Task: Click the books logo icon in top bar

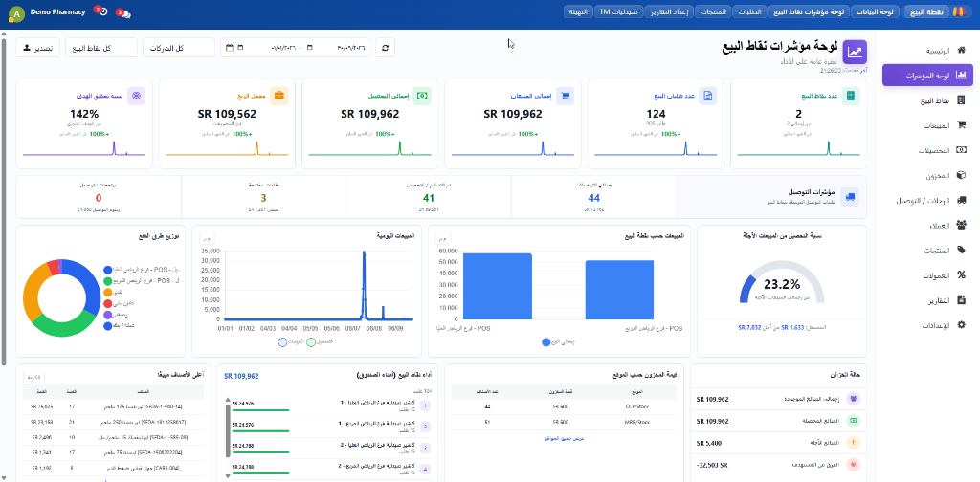Action: pos(959,11)
